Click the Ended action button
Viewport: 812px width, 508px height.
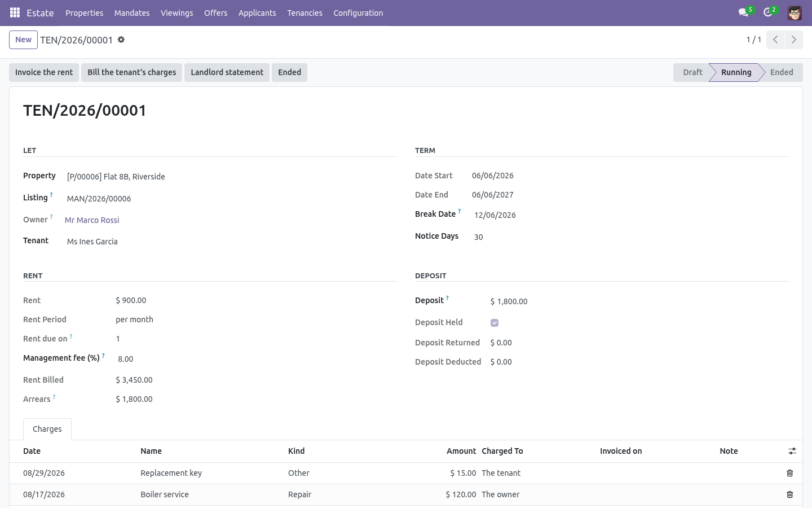(x=289, y=72)
